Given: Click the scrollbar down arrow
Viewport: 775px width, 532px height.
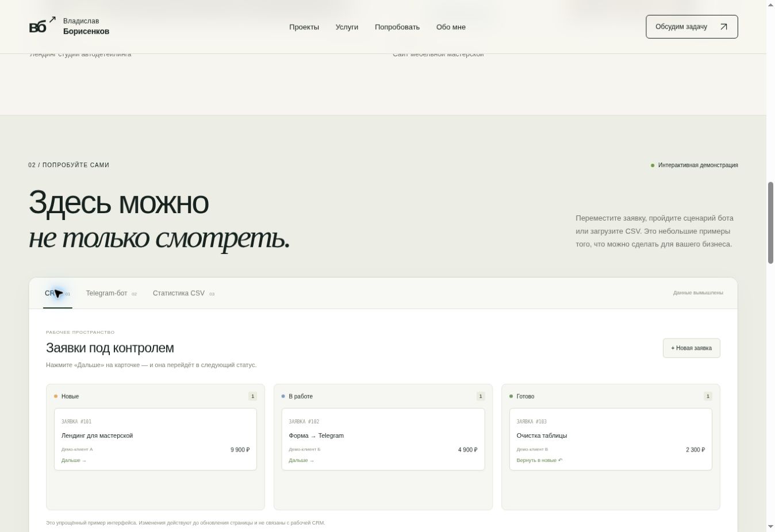Looking at the screenshot, I should point(770,527).
